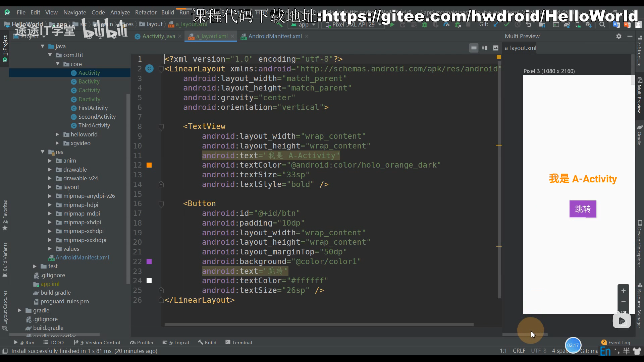Image resolution: width=644 pixels, height=362 pixels.
Task: Open the Logcat tool window
Action: pos(176,343)
